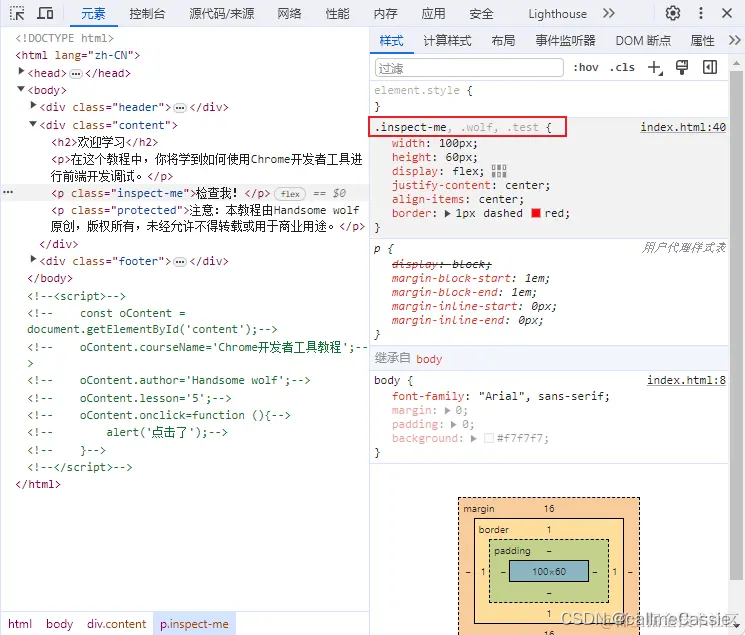This screenshot has width=745, height=635.
Task: Add a new style rule
Action: coord(655,67)
